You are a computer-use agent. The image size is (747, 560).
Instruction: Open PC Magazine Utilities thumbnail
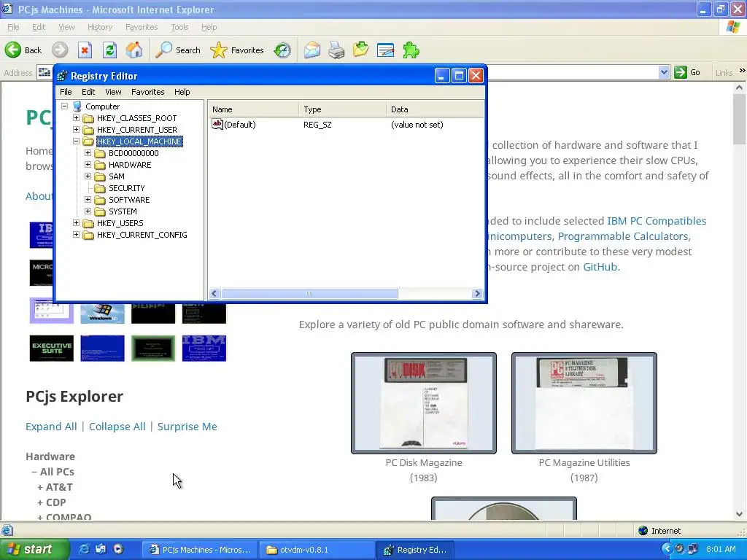click(x=584, y=402)
